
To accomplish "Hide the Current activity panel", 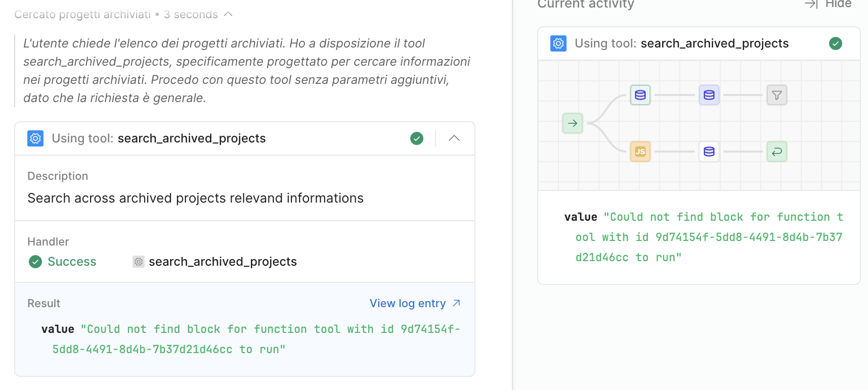I will [828, 4].
